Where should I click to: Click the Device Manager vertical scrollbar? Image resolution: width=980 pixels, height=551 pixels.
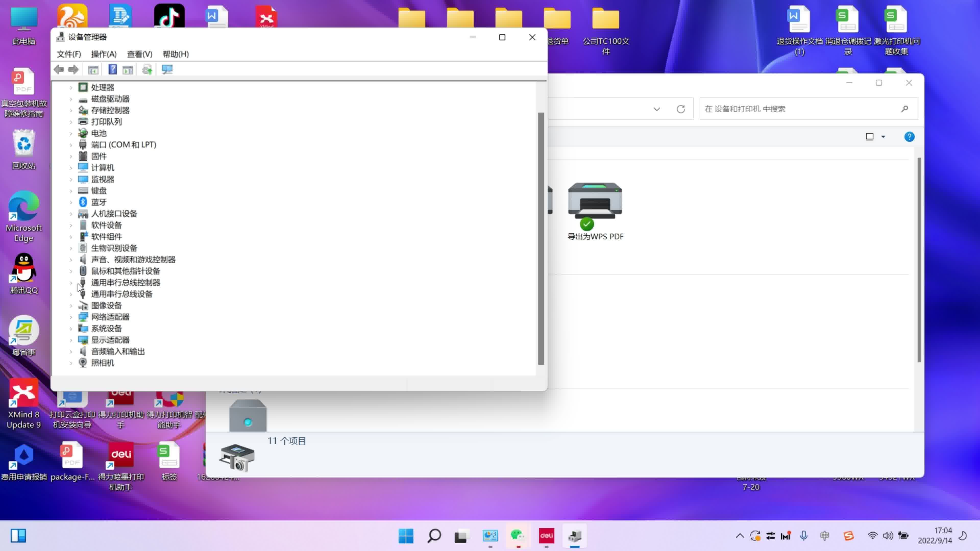point(541,239)
